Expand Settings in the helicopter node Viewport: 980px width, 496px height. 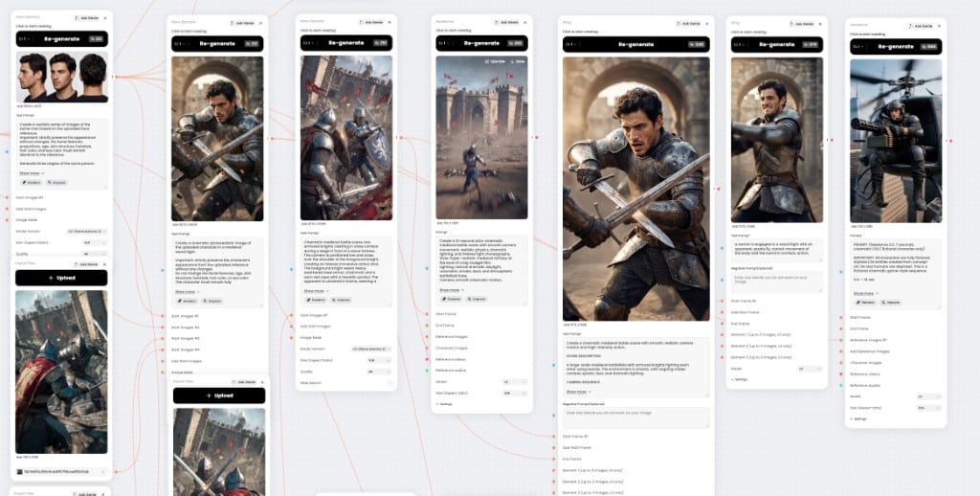(x=858, y=418)
